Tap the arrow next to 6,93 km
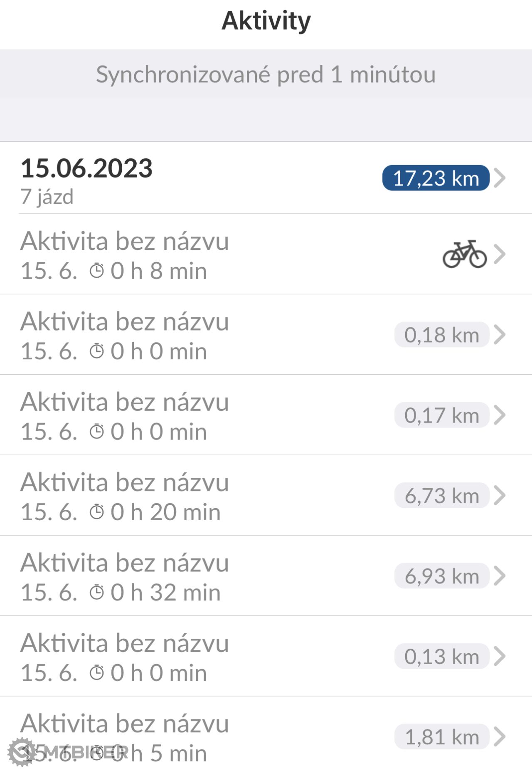The width and height of the screenshot is (532, 773). pos(500,576)
